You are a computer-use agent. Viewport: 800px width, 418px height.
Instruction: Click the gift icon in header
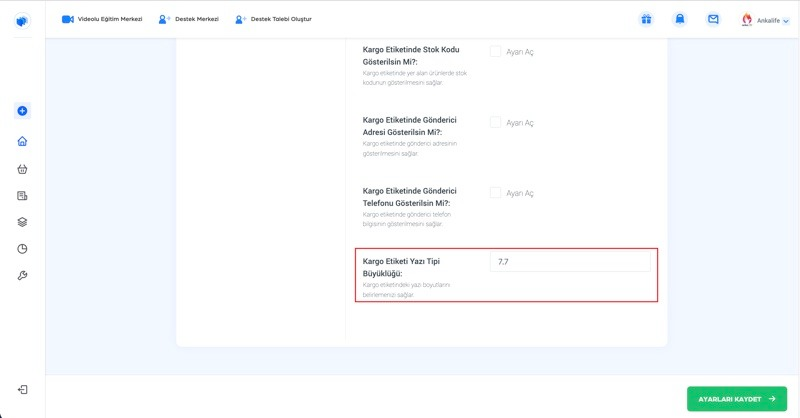pyautogui.click(x=646, y=19)
